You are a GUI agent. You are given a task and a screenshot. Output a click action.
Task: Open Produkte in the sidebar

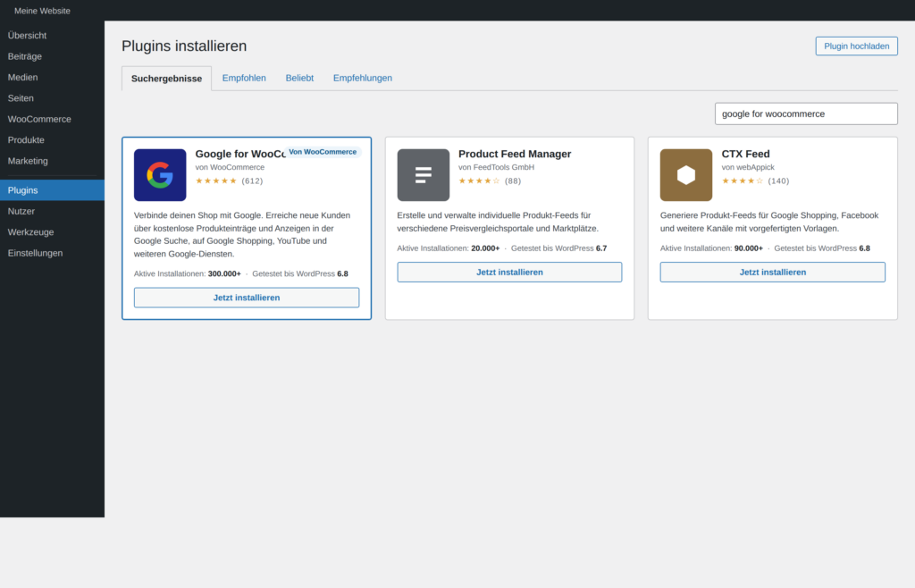click(x=52, y=140)
